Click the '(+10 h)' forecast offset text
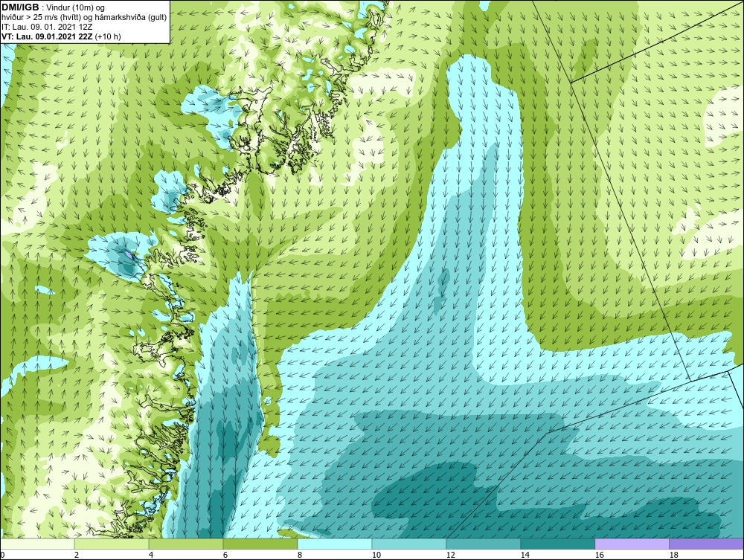Image resolution: width=744 pixels, height=560 pixels. pyautogui.click(x=108, y=36)
